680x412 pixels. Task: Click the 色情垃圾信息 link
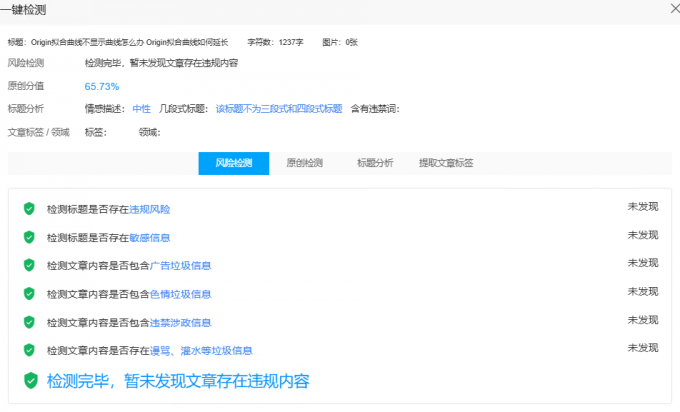(180, 294)
